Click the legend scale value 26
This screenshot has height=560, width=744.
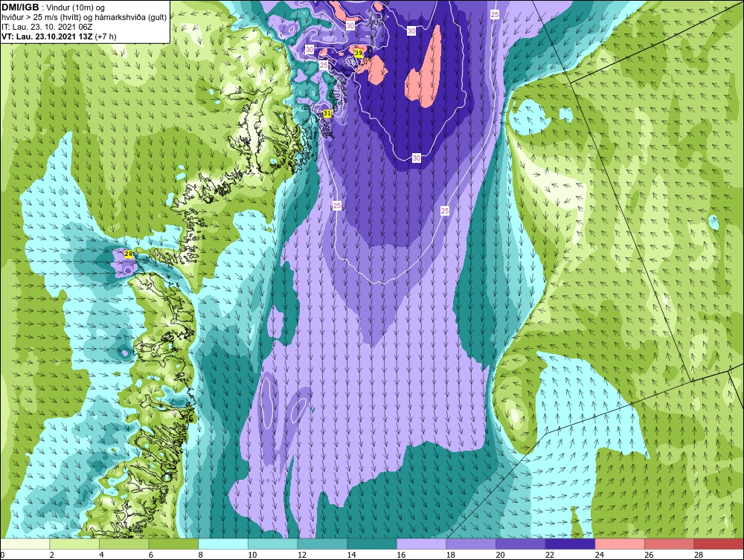click(x=649, y=555)
